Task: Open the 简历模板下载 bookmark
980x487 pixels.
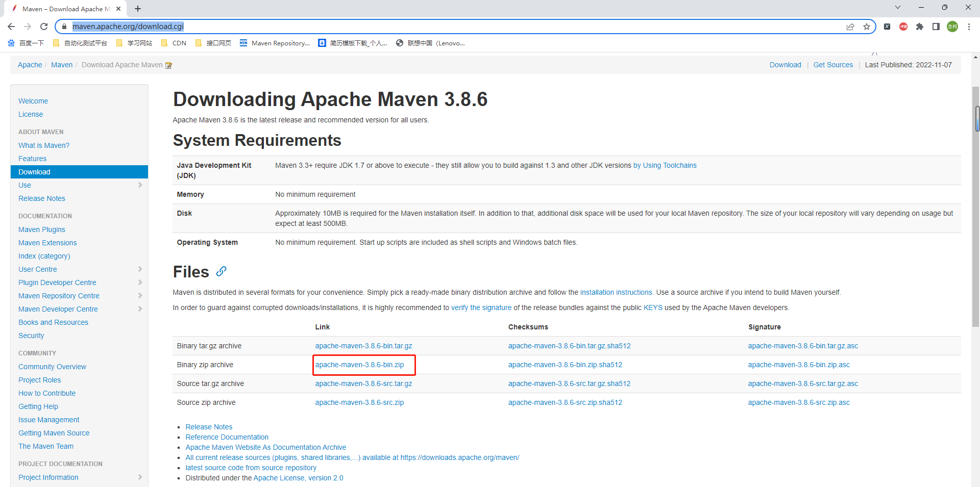Action: coord(353,43)
